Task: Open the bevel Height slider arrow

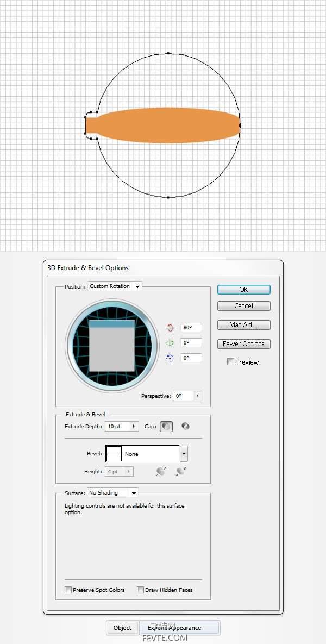Action: click(x=129, y=472)
